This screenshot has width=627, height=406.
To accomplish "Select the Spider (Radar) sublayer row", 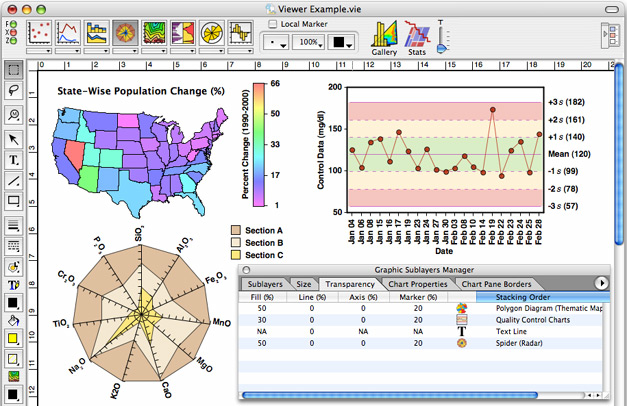I will (421, 343).
